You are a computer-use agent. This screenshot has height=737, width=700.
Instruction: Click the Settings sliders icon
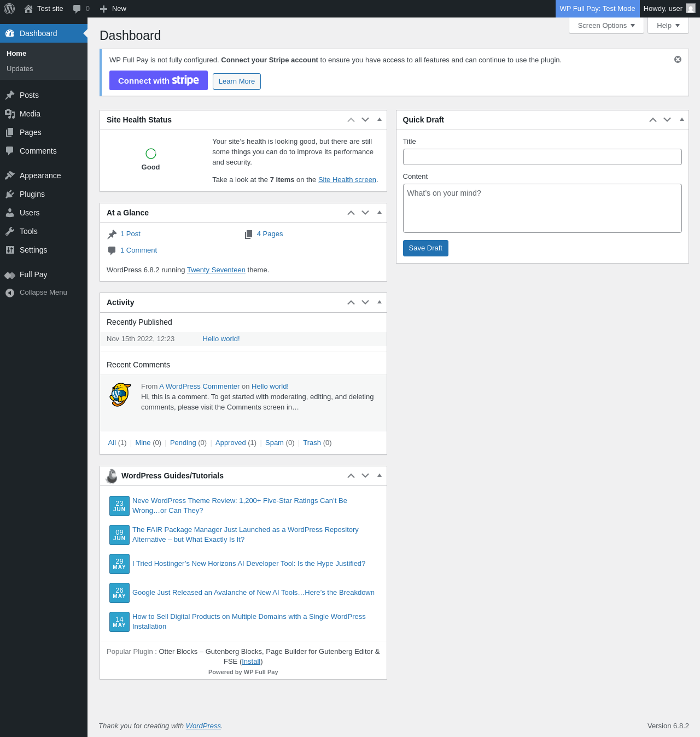[x=10, y=250]
